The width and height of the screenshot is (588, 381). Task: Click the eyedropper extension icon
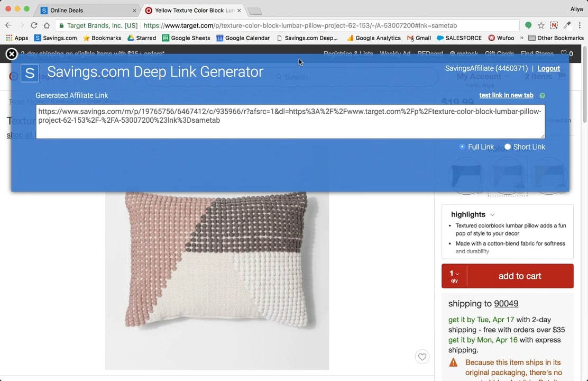567,25
